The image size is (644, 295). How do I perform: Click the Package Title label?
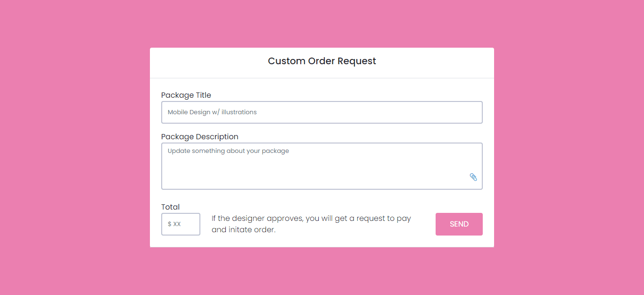click(186, 95)
